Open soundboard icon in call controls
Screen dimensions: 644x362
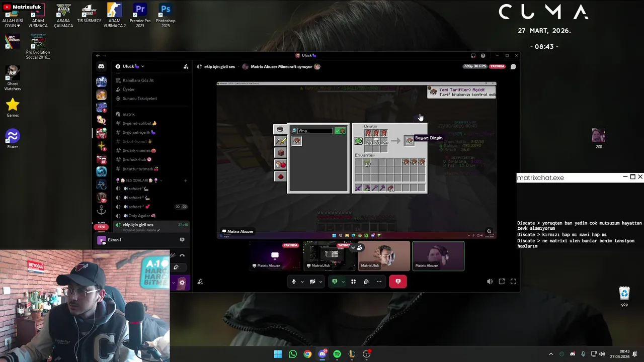366,282
